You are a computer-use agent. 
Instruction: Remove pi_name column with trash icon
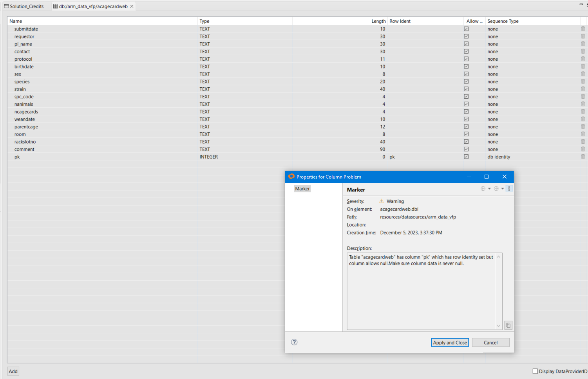pos(583,44)
